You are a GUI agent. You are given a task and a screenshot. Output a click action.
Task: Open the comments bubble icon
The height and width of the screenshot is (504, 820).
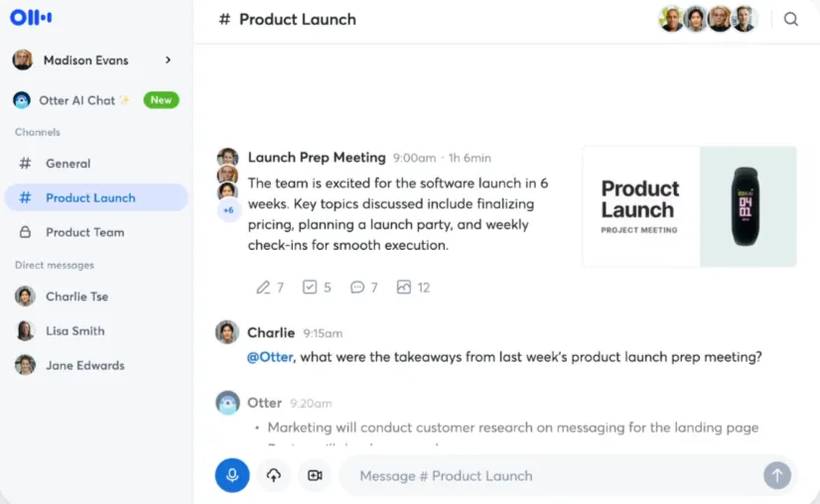point(363,287)
